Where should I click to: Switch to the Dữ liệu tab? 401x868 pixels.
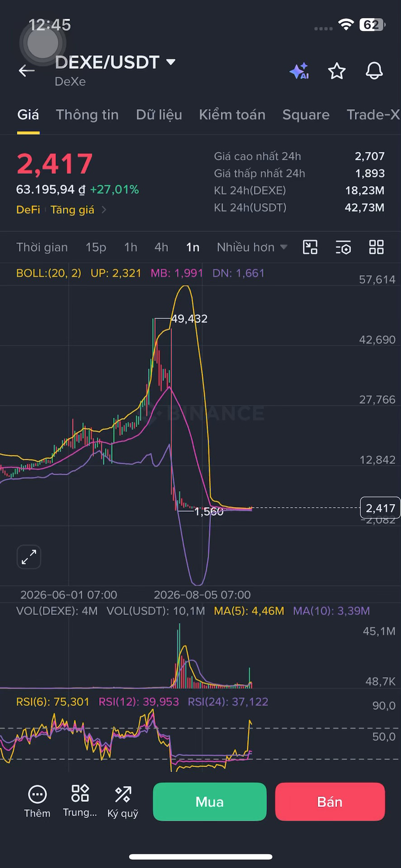[159, 115]
